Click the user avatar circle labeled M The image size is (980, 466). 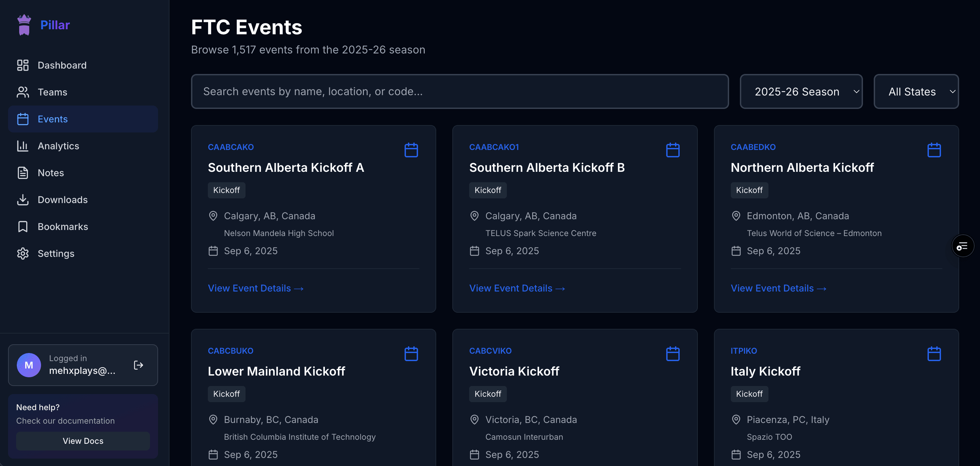29,365
